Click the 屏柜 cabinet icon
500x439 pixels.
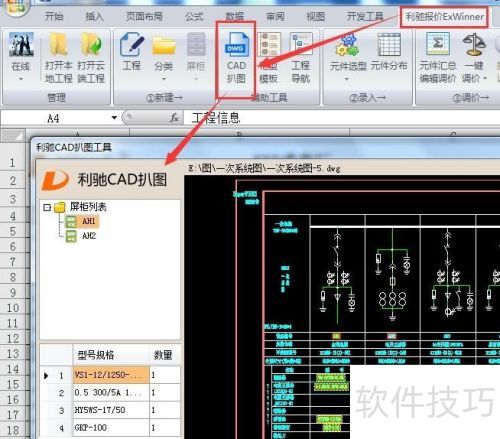coord(196,45)
